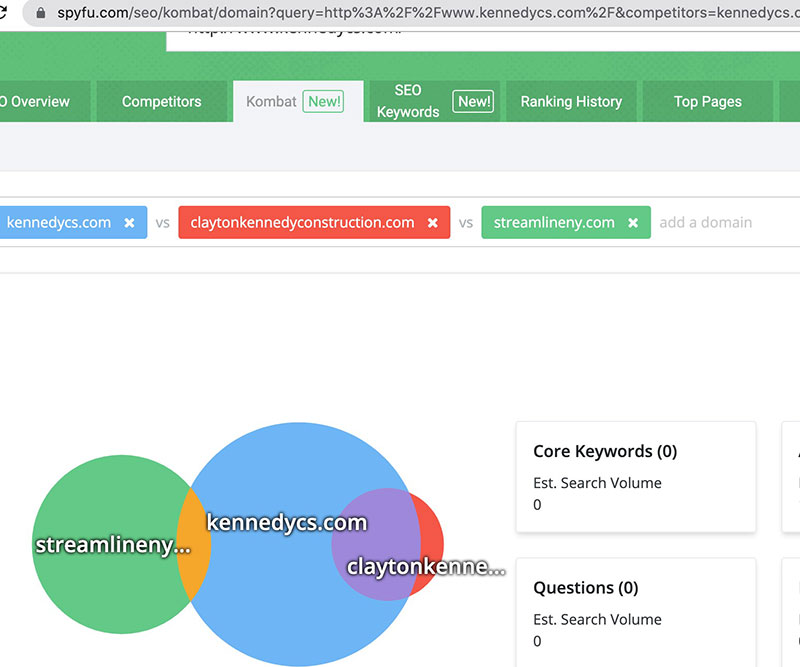Open the Questions (0) card

(x=636, y=612)
